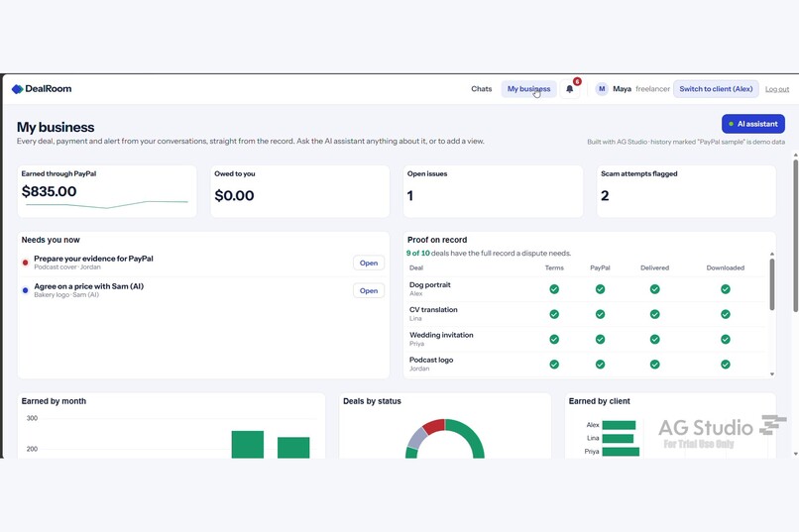Click the Log out link
This screenshot has height=532, width=799.
(776, 89)
